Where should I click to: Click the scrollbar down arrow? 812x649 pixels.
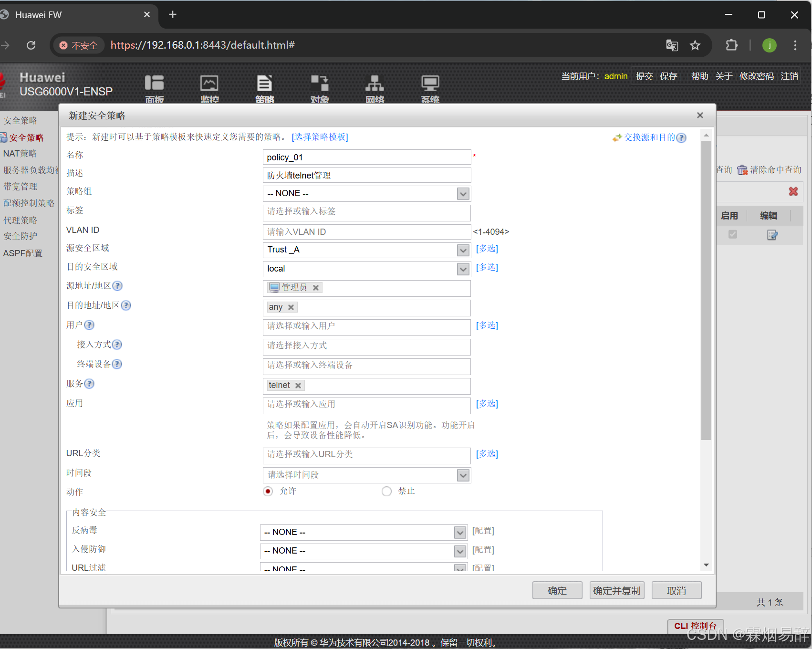[x=706, y=565]
